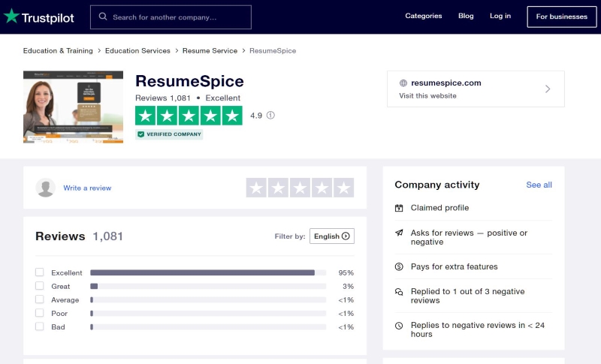
Task: Click the Average rating bar
Action: tap(208, 299)
